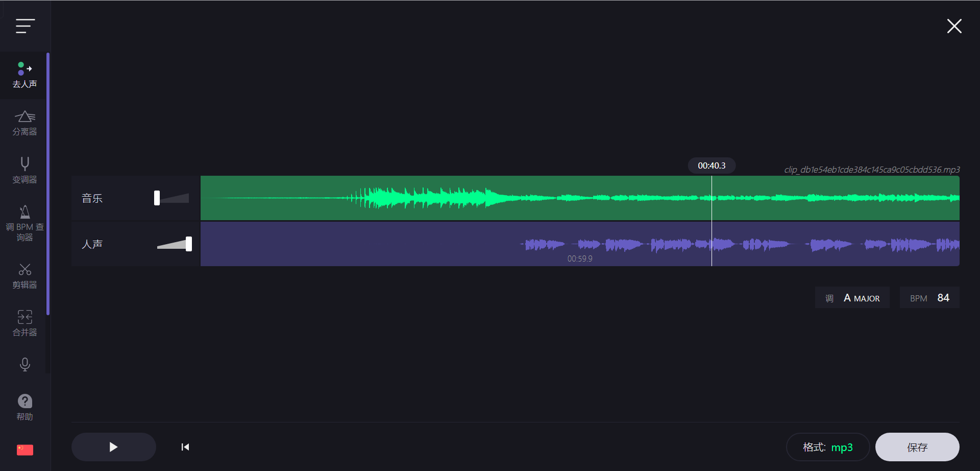Image resolution: width=980 pixels, height=471 pixels.
Task: Click the Chinese flag language selector
Action: [x=24, y=450]
